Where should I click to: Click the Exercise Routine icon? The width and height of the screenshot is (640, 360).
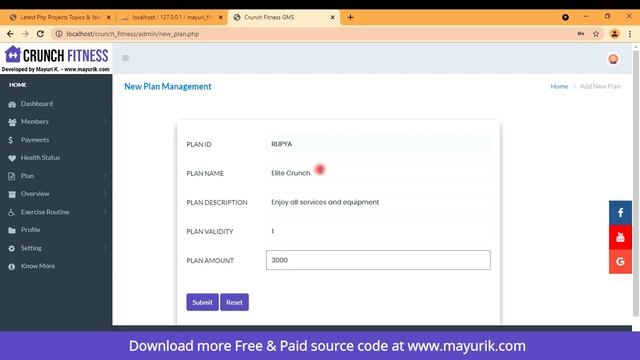pyautogui.click(x=11, y=212)
